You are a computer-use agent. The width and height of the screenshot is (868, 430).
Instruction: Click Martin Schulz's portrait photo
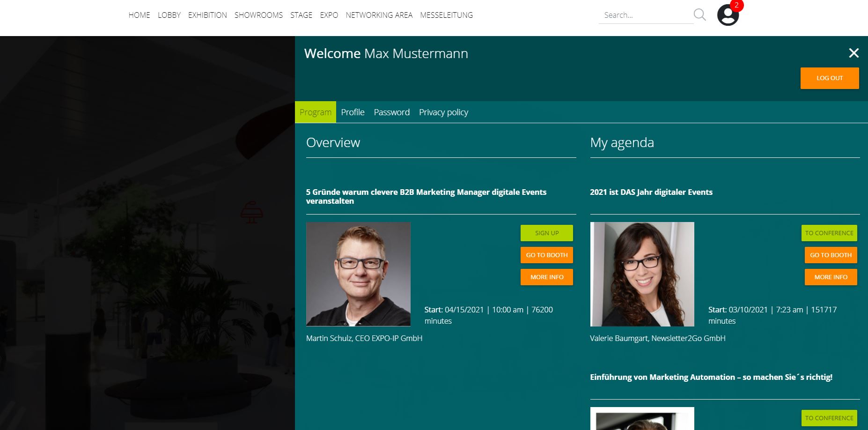[358, 274]
